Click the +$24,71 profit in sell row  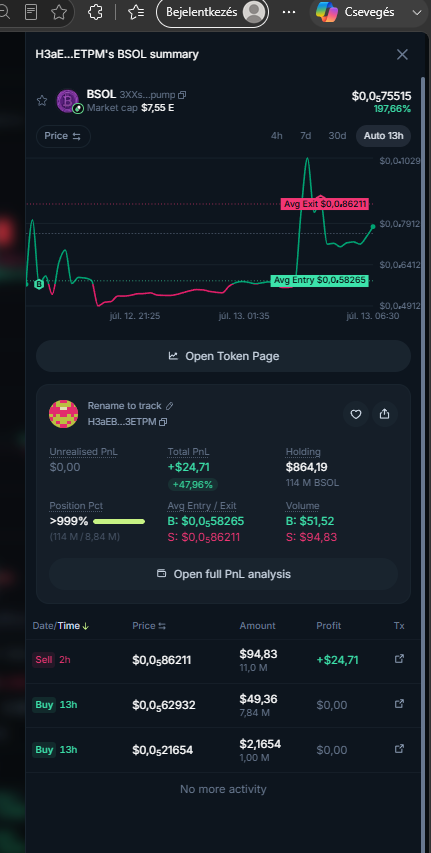(337, 660)
